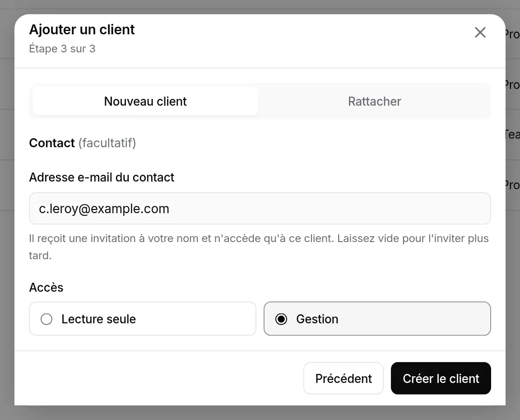This screenshot has width=520, height=420.
Task: Go back with the Précédent button
Action: click(344, 378)
